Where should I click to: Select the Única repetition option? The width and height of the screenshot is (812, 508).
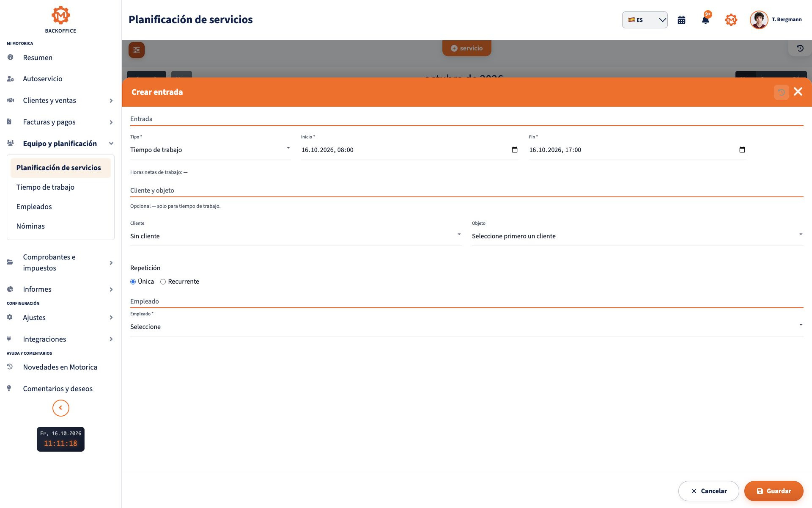coord(133,282)
